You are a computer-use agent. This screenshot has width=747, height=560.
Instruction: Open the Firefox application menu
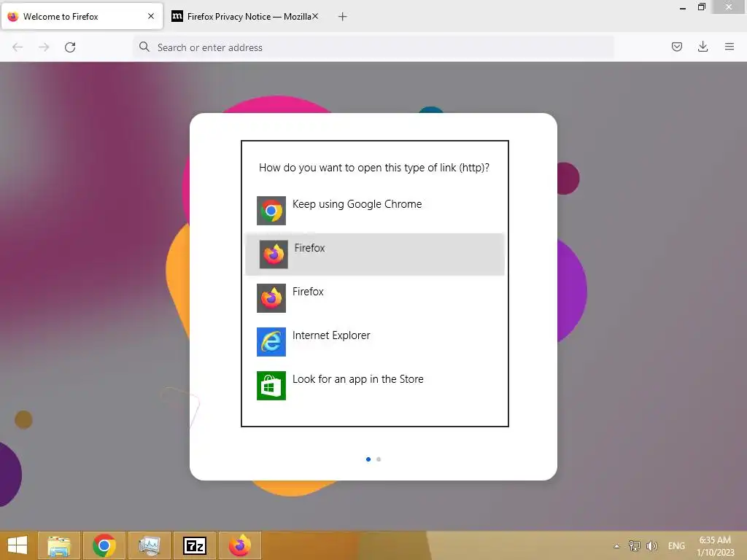coord(729,47)
